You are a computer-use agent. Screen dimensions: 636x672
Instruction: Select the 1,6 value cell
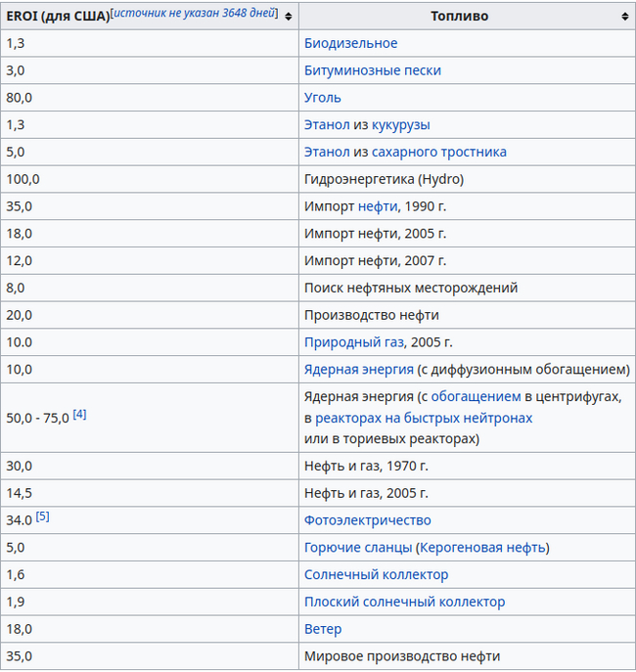tap(150, 575)
